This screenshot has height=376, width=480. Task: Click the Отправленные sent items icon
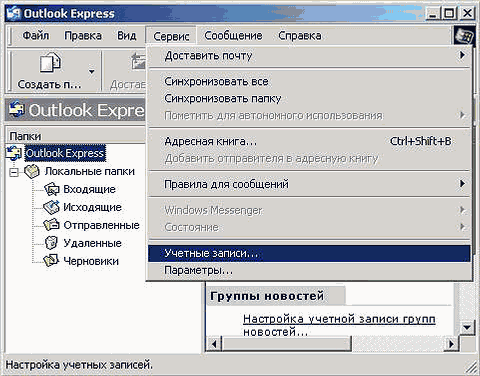pos(52,225)
